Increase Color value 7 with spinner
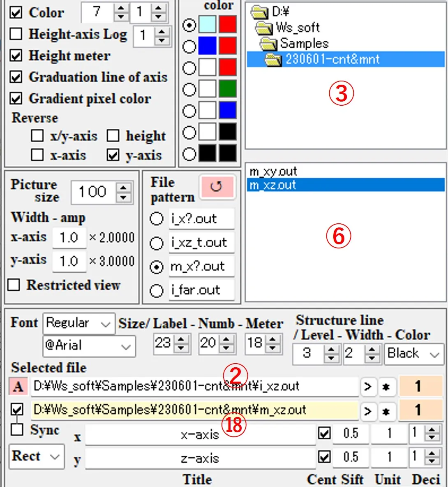The height and width of the screenshot is (487, 448). 121,8
